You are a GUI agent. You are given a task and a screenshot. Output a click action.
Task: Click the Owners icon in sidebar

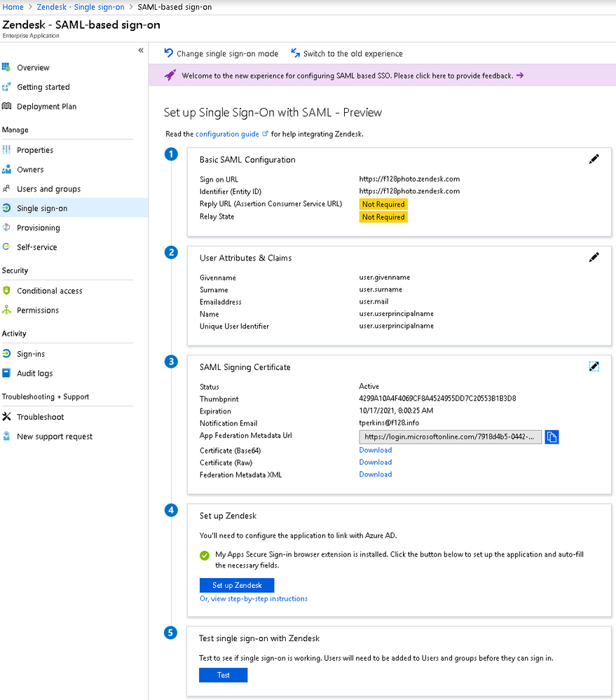(x=6, y=169)
